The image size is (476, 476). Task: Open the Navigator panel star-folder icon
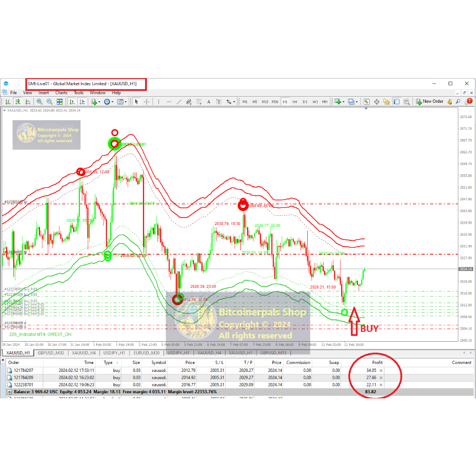[387, 101]
